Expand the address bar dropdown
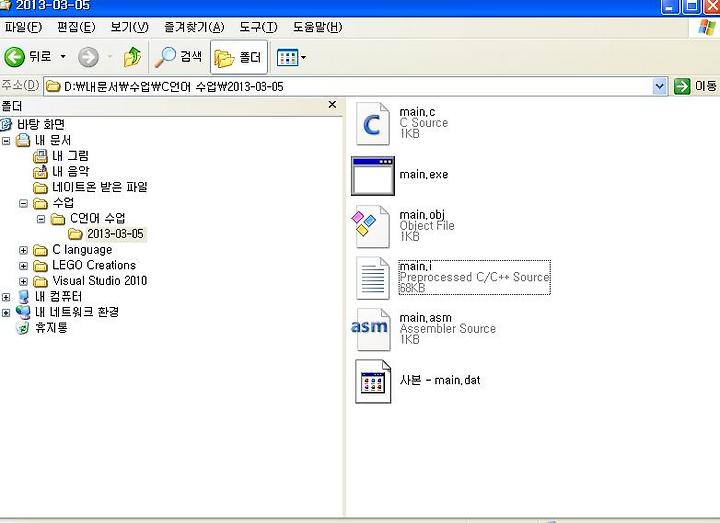This screenshot has height=523, width=720. point(660,86)
